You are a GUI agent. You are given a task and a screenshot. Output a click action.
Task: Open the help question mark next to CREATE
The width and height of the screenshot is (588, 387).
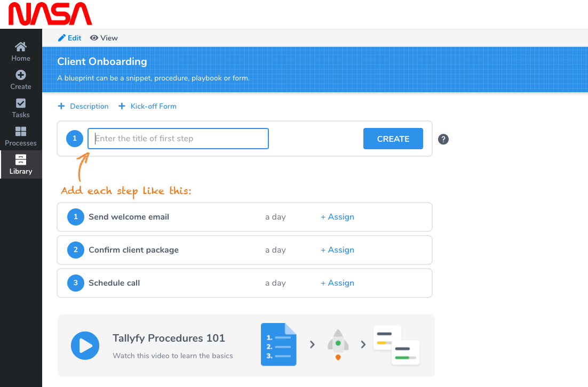(443, 139)
